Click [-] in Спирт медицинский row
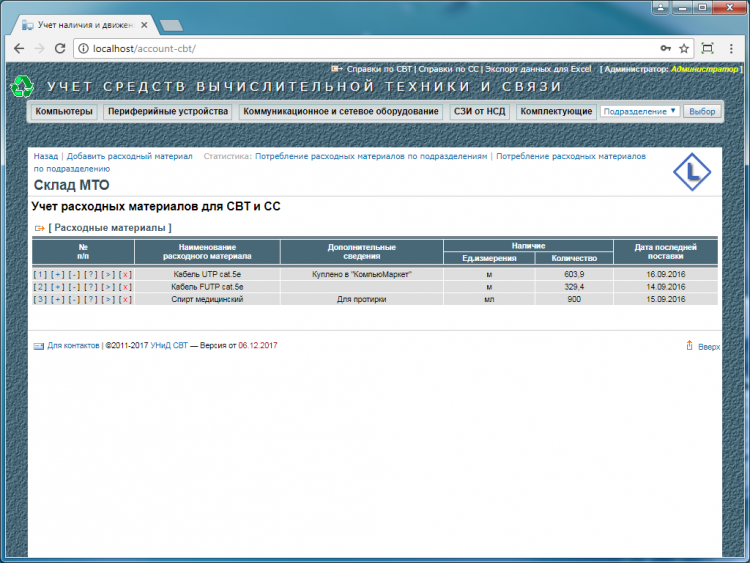 tap(74, 299)
